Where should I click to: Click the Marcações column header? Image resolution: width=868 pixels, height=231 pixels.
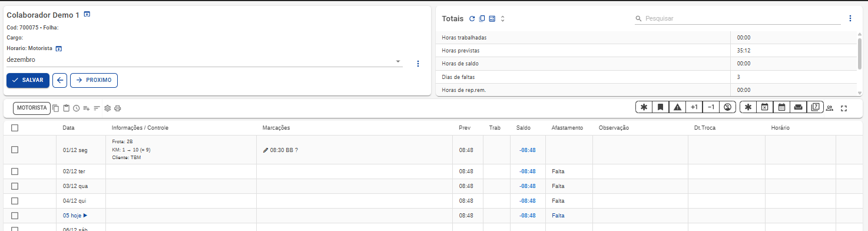(276, 128)
